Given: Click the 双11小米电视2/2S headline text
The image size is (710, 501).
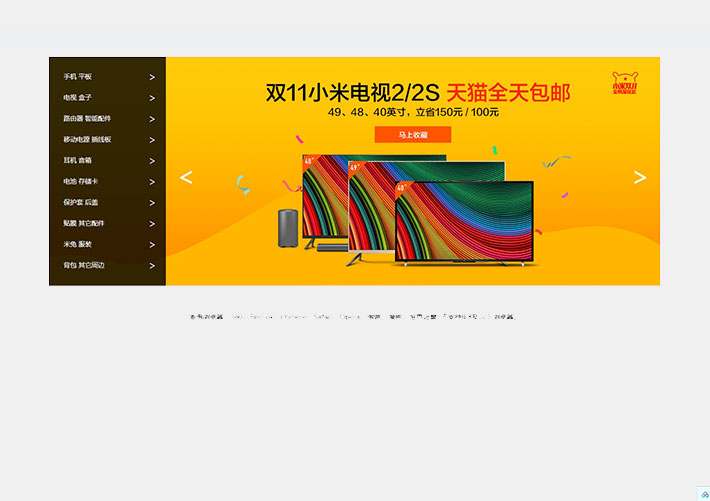Looking at the screenshot, I should click(352, 93).
